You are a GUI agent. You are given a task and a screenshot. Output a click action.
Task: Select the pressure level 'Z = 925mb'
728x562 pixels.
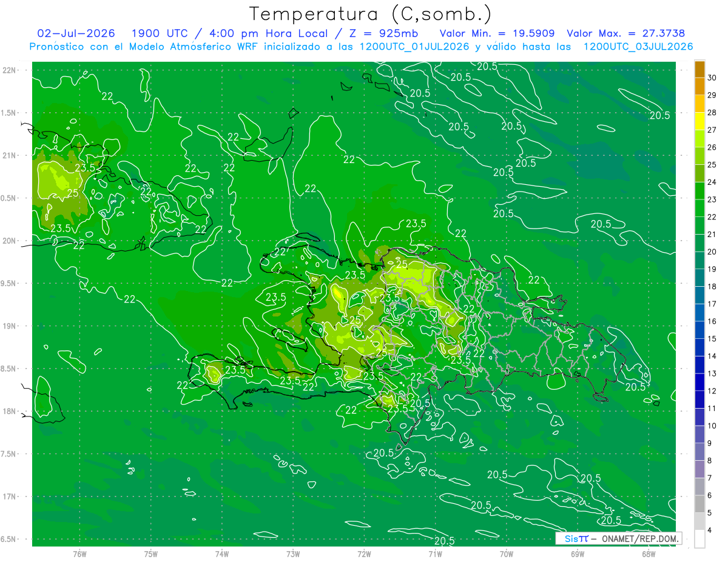coord(383,33)
